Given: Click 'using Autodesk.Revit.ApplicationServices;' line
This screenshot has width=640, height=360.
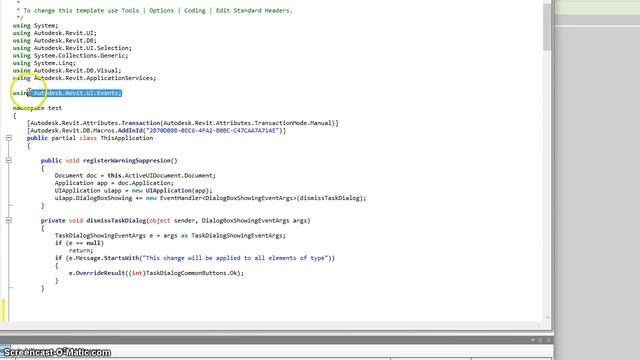Looking at the screenshot, I should pos(84,78).
